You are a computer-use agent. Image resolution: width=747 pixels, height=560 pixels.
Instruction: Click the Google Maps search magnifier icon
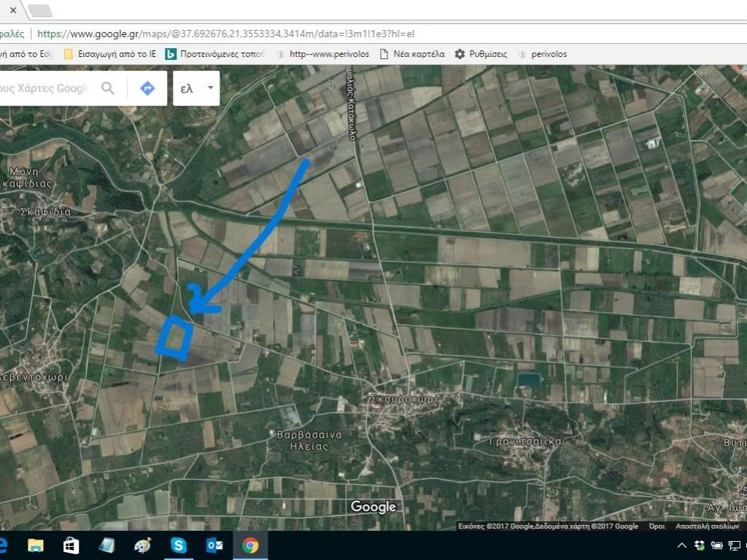(x=108, y=88)
